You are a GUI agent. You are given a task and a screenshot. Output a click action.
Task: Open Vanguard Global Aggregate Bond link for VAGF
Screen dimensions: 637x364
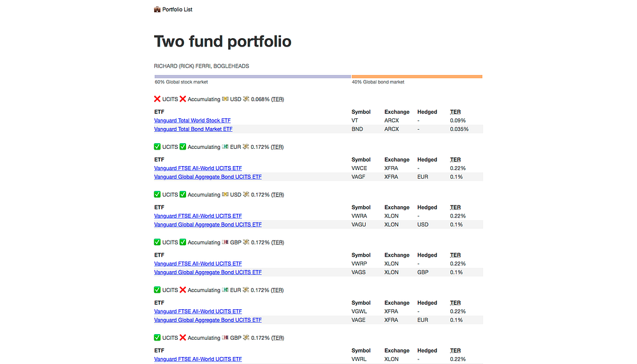pyautogui.click(x=208, y=177)
